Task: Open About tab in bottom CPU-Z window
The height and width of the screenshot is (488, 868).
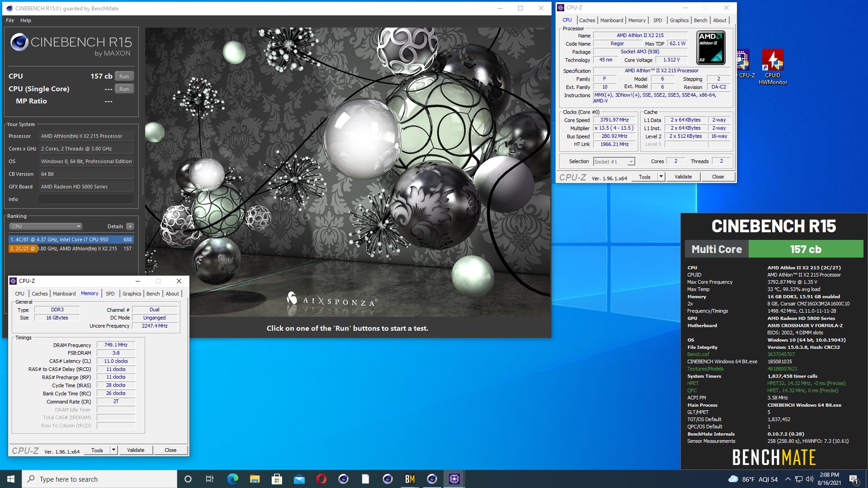Action: (172, 294)
